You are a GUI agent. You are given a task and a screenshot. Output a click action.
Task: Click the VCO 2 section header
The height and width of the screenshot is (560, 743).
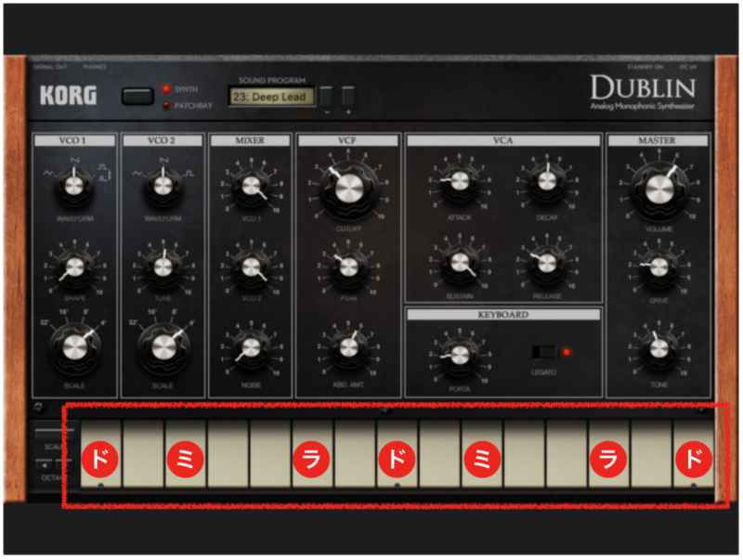(x=163, y=140)
